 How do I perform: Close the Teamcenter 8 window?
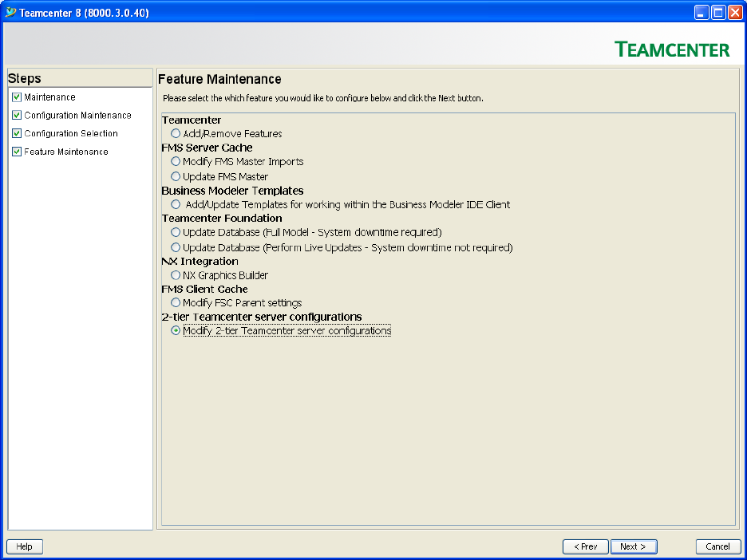click(735, 13)
